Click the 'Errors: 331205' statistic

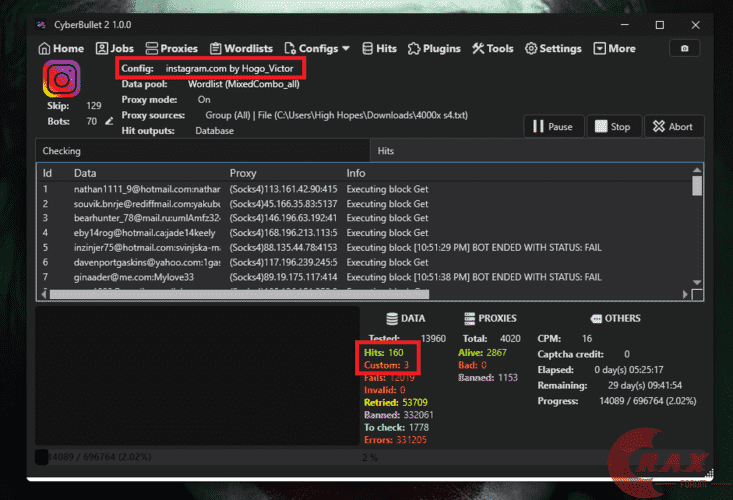(395, 440)
